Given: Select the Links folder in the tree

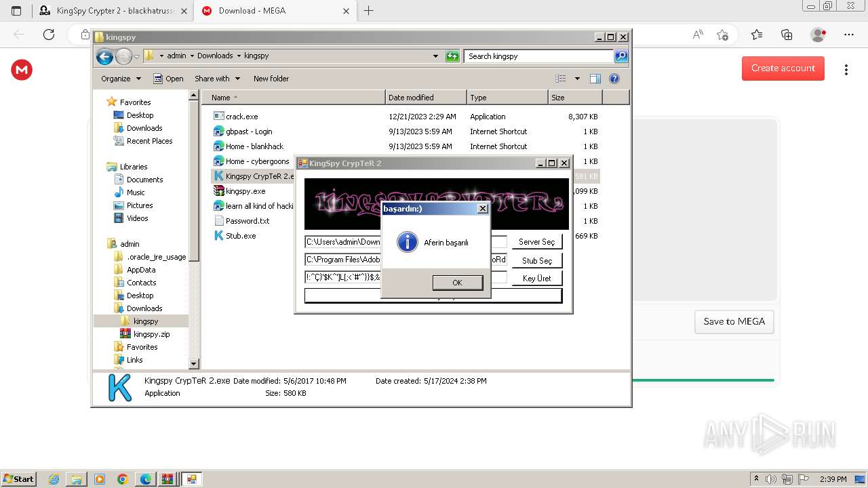Looking at the screenshot, I should 134,360.
